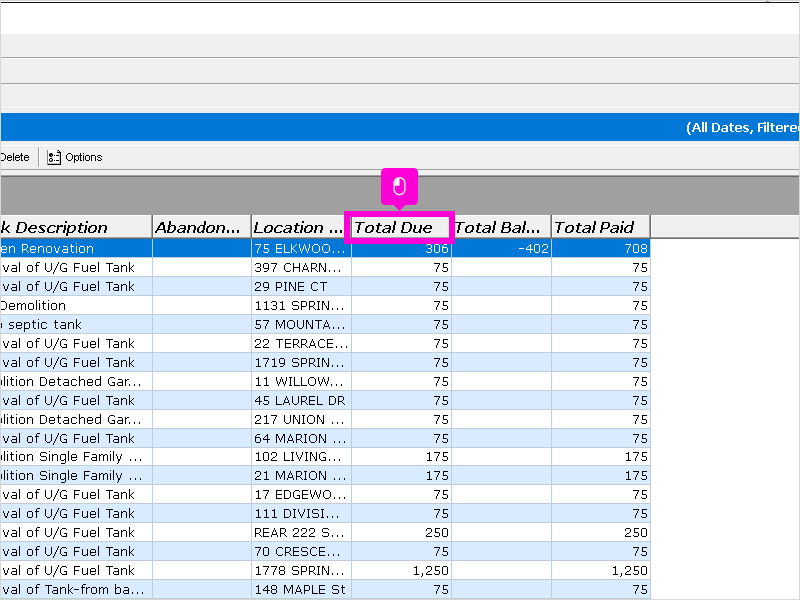Click the 708 Total Paid cell
This screenshot has width=800, height=600.
pyautogui.click(x=601, y=248)
